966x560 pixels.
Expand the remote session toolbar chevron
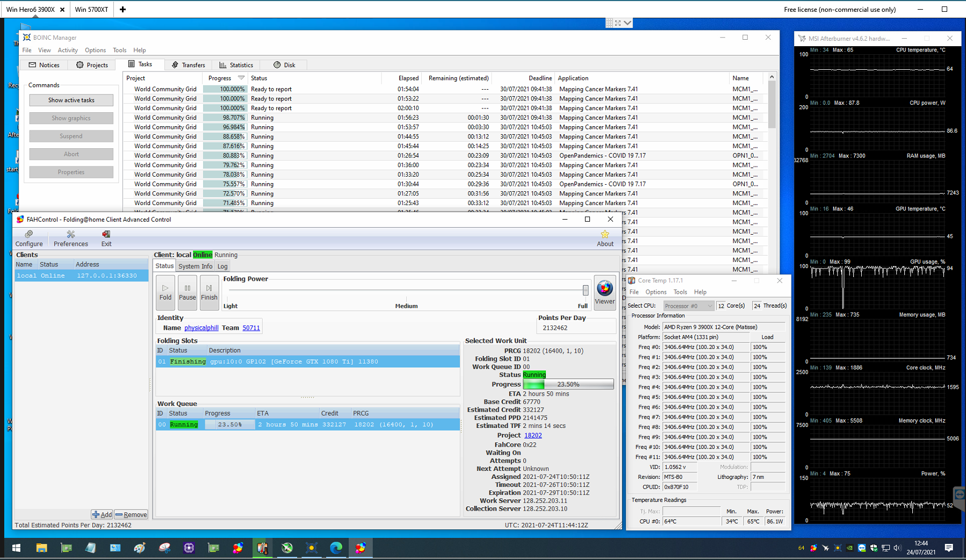(627, 23)
